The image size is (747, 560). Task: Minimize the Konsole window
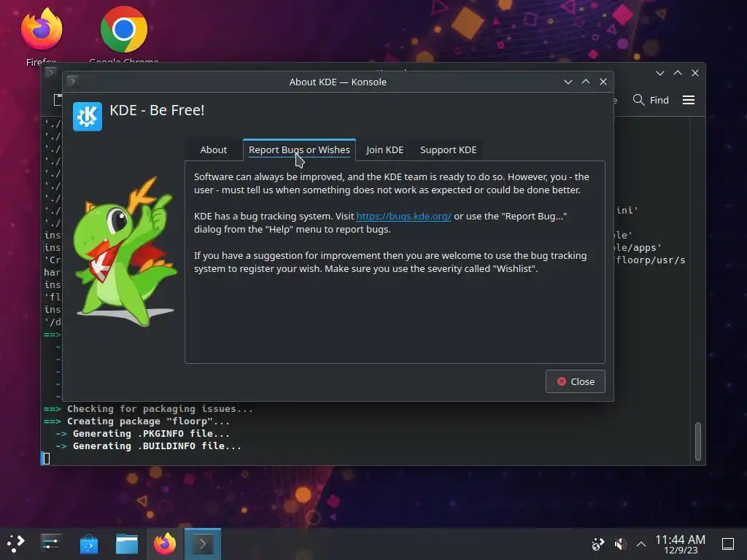(659, 73)
